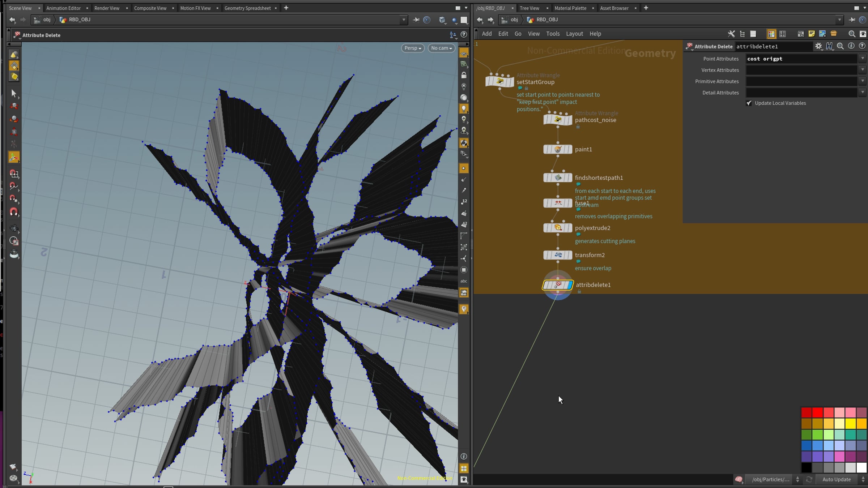This screenshot has height=488, width=868.
Task: Toggle the viewport lock icon
Action: coord(464,75)
